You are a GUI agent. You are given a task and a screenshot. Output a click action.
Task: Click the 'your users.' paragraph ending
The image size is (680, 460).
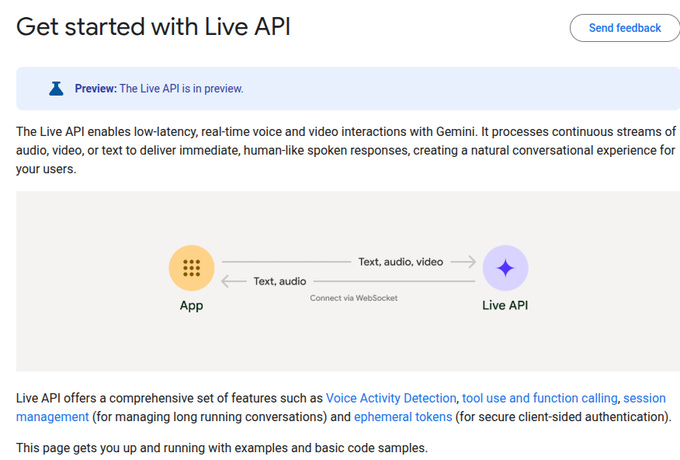tap(46, 169)
